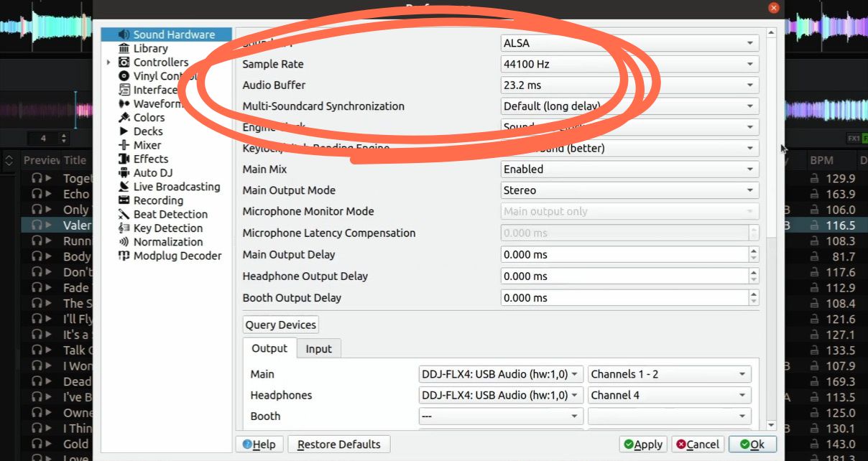Expand the Controllers tree item

[x=109, y=62]
